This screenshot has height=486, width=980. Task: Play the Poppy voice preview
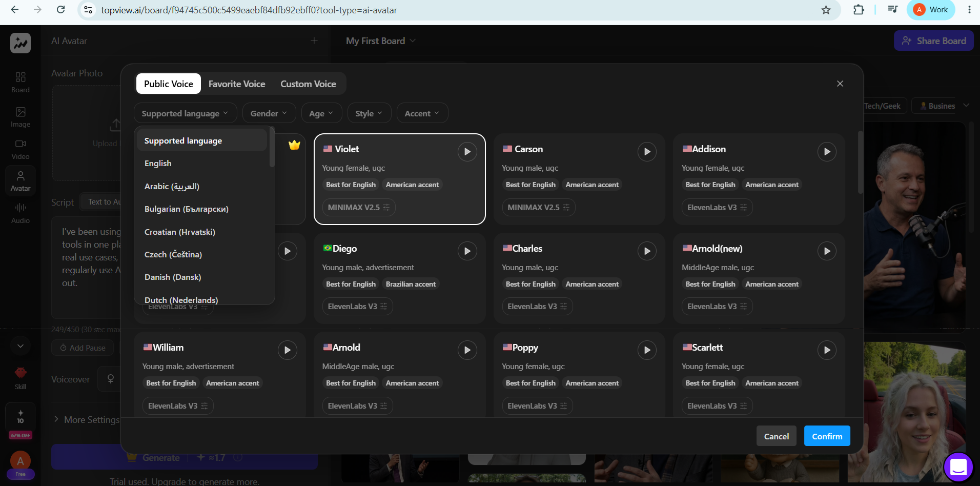click(647, 350)
